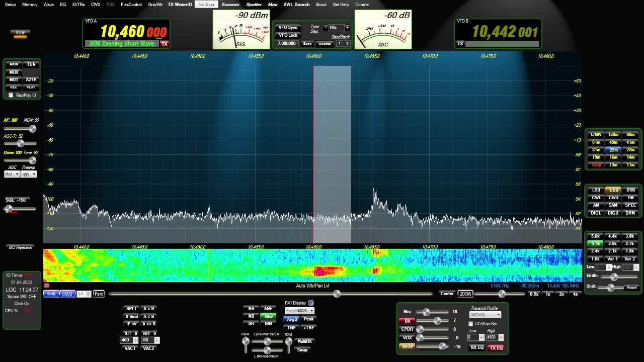Screen dimensions: 644x362
Task: Select DRM mode
Action: [x=630, y=213]
